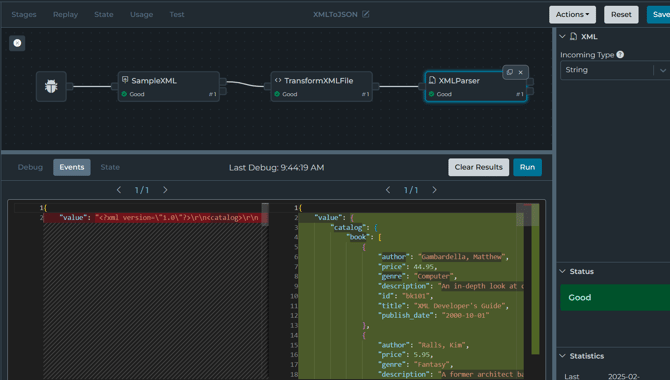Click the "Ralls, Kim" author value
The width and height of the screenshot is (670, 380).
[442, 345]
